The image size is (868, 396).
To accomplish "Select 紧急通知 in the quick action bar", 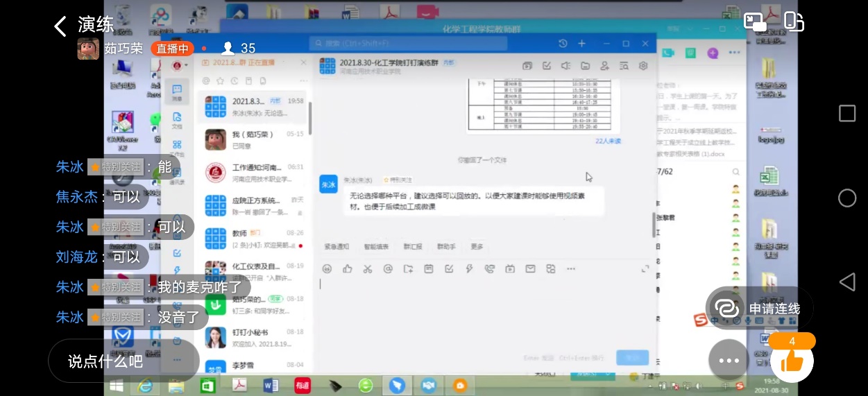I will click(x=337, y=246).
